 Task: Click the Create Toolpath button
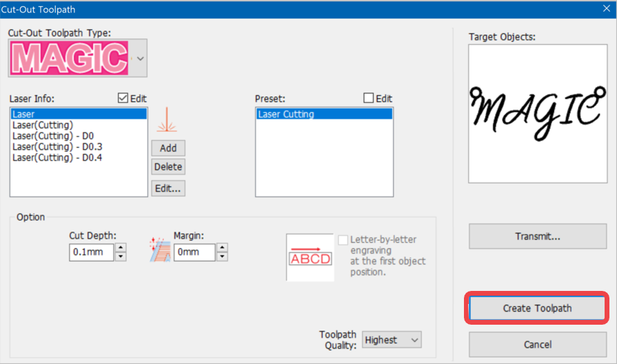point(537,308)
